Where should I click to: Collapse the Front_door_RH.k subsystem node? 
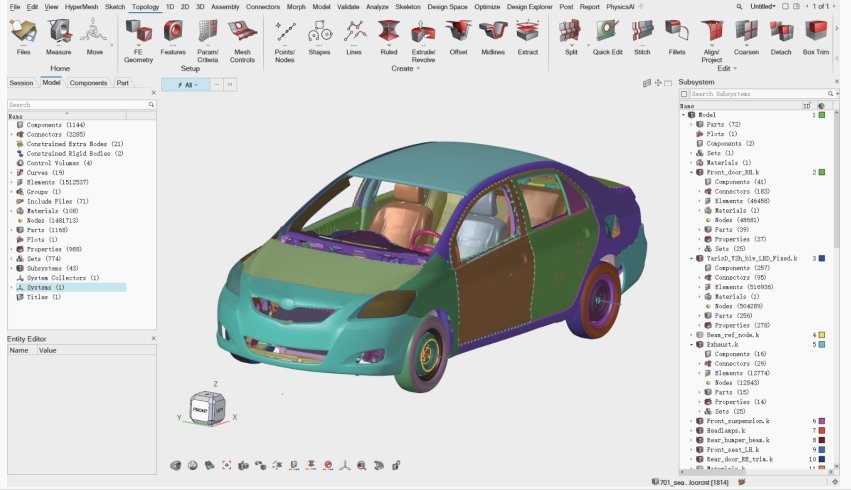pyautogui.click(x=690, y=172)
